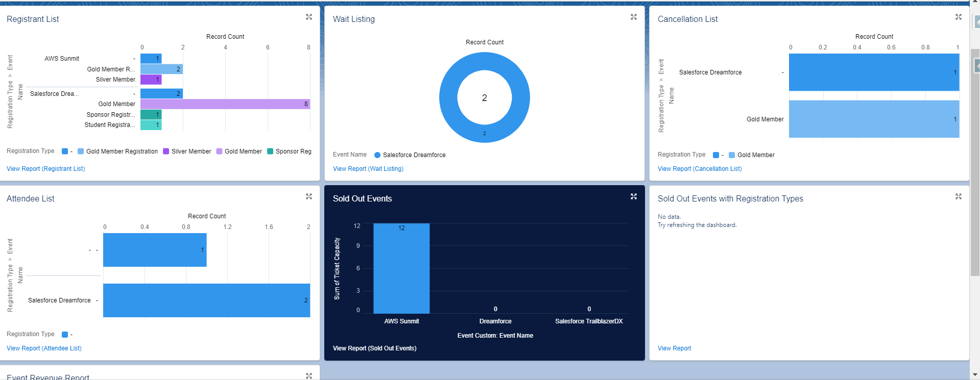The height and width of the screenshot is (380, 980).
Task: Click Salesforce Dreamforce legend swatch in Wait Listing
Action: click(377, 155)
